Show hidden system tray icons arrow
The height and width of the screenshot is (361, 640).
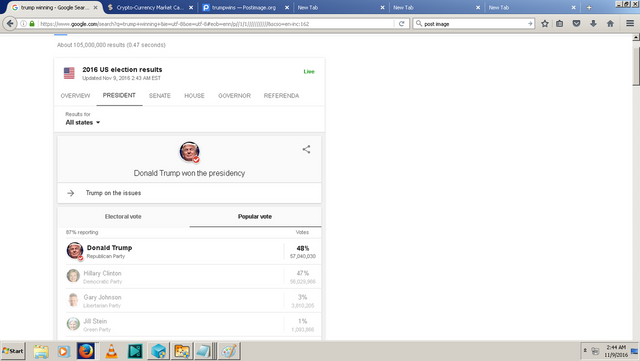tap(585, 350)
